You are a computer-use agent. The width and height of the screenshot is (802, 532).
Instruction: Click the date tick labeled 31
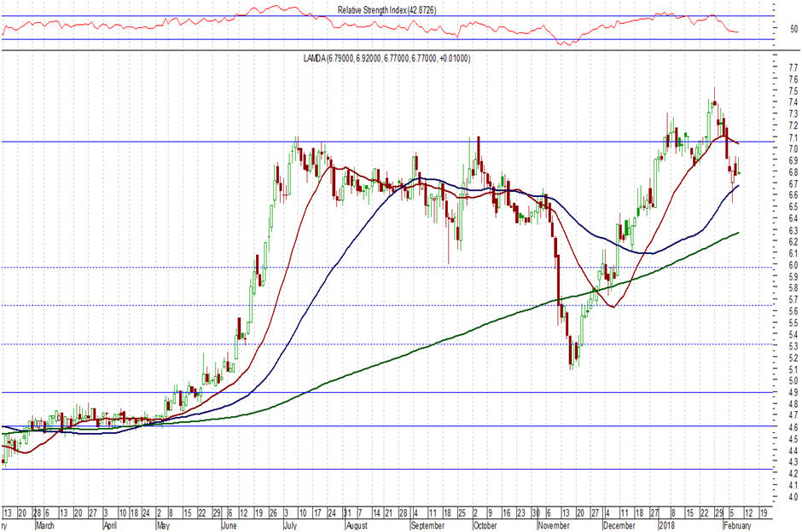[x=347, y=513]
